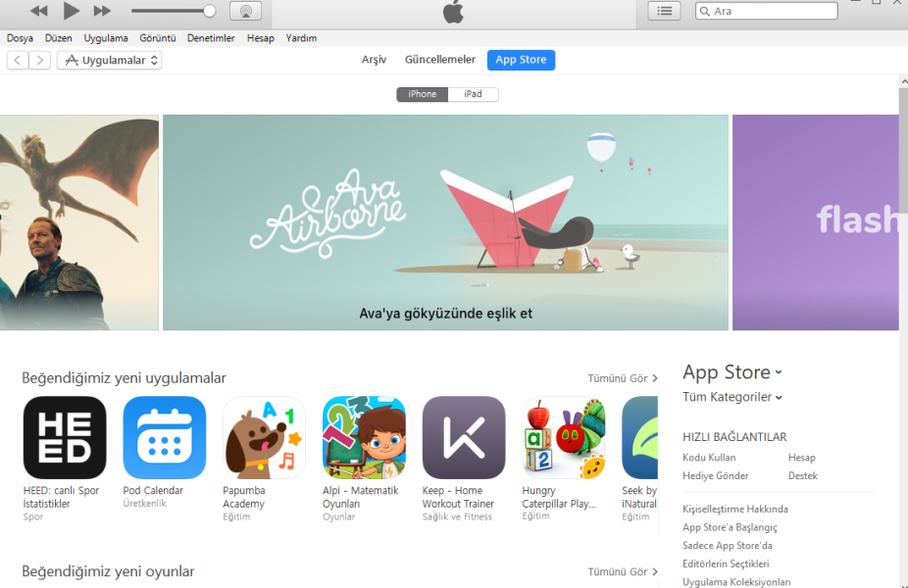
Task: Select the App Store tab
Action: (522, 60)
